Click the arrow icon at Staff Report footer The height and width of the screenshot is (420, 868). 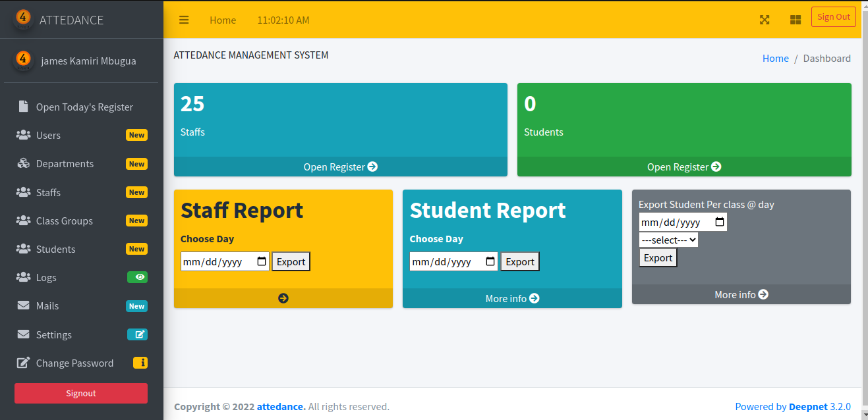point(283,298)
